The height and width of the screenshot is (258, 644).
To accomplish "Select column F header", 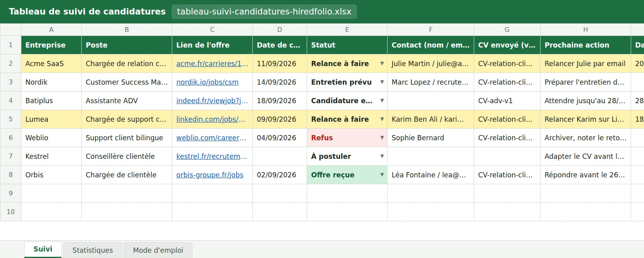I will (431, 29).
